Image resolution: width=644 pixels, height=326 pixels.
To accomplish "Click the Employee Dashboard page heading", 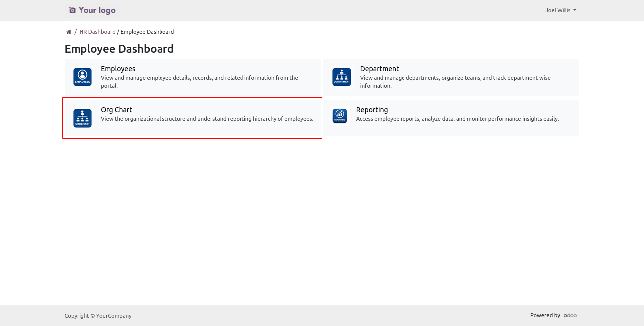I will tap(119, 49).
